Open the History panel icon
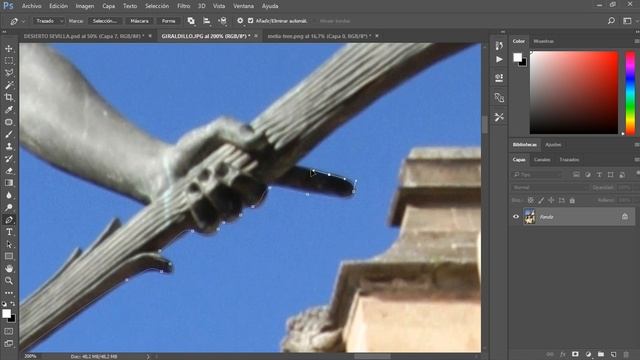Screen dimensions: 640x360 coord(499,46)
